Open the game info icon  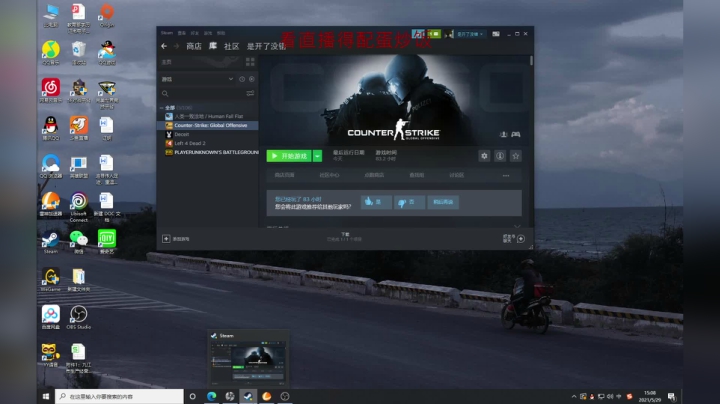500,156
